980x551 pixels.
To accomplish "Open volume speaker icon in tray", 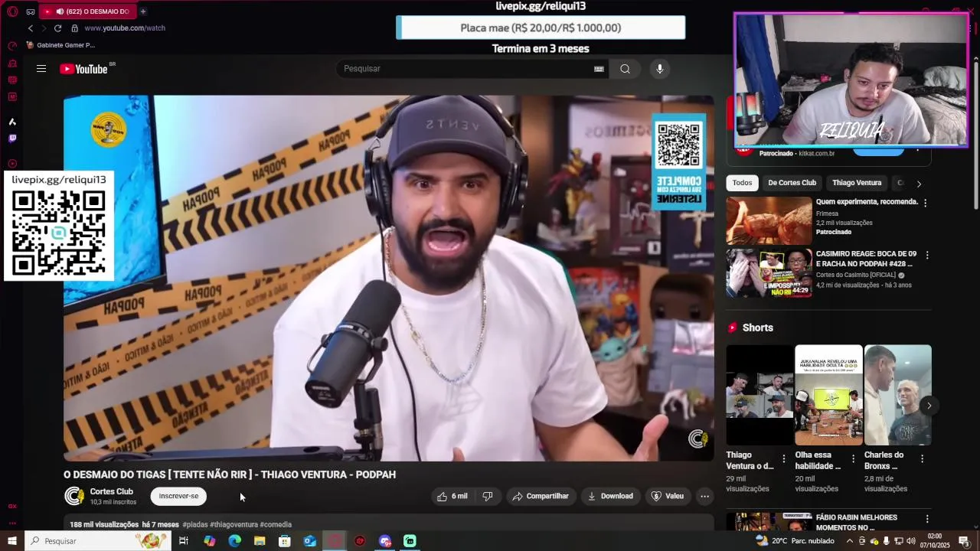I will pyautogui.click(x=911, y=541).
